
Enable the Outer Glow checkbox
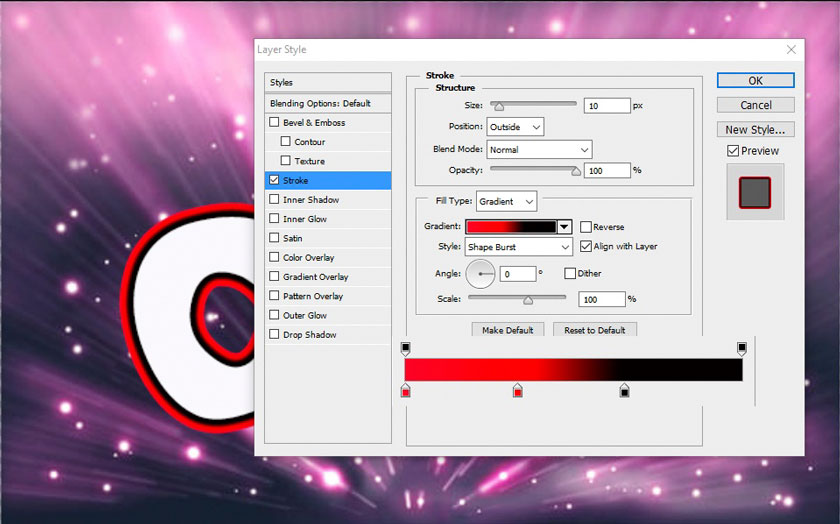tap(274, 315)
